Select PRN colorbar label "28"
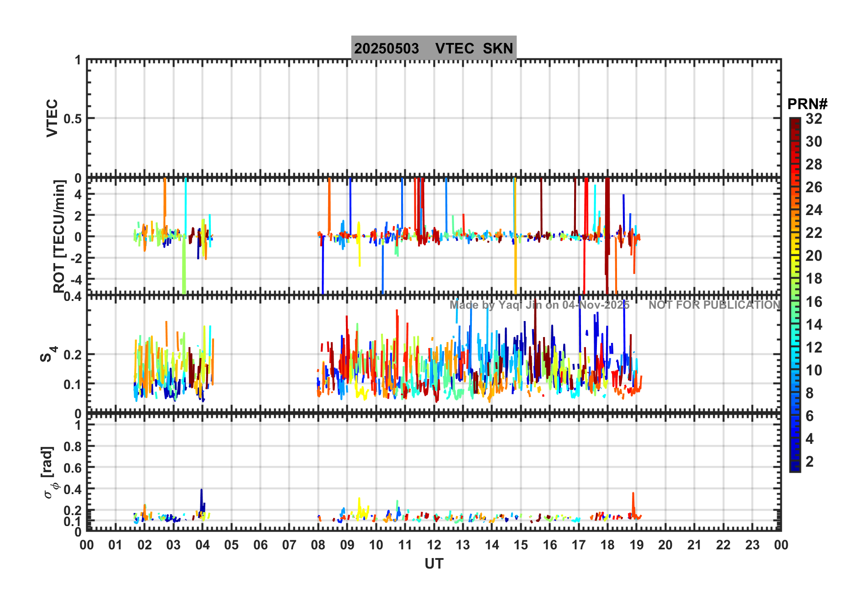 click(814, 164)
